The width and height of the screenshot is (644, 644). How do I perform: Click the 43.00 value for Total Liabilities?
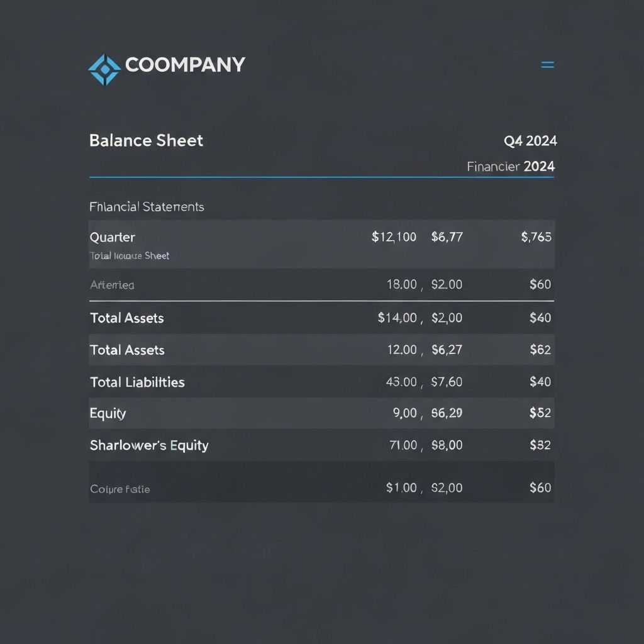pyautogui.click(x=401, y=382)
